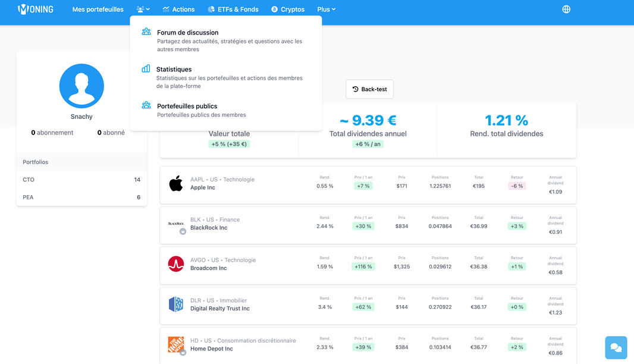The height and width of the screenshot is (364, 634).
Task: Click the crown badge on BlackRock
Action: (x=183, y=232)
